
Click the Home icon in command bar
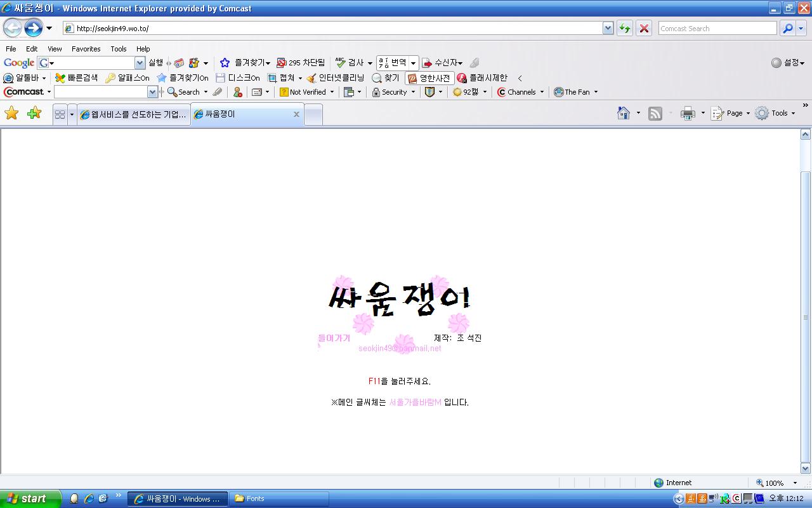coord(624,113)
